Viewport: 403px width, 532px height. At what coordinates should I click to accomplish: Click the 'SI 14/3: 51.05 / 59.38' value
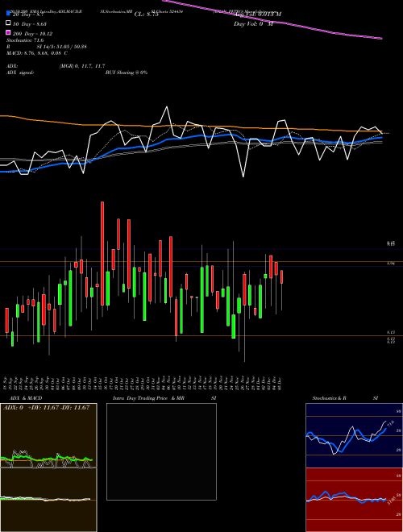click(61, 47)
